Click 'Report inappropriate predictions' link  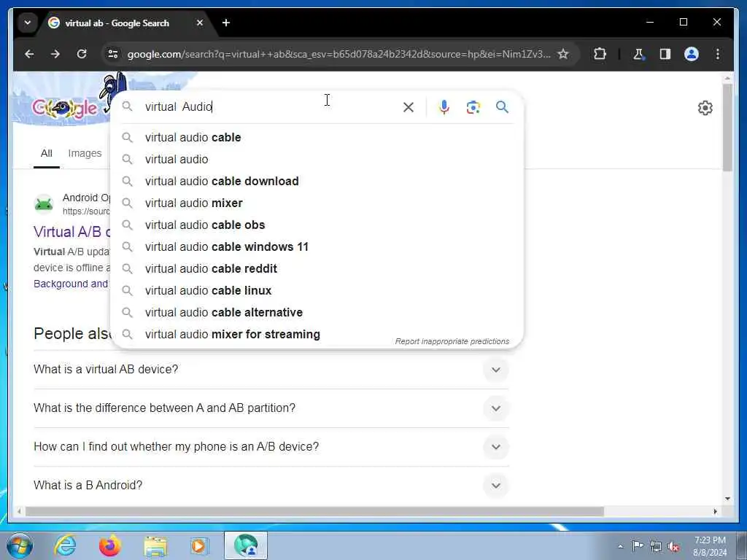click(452, 341)
